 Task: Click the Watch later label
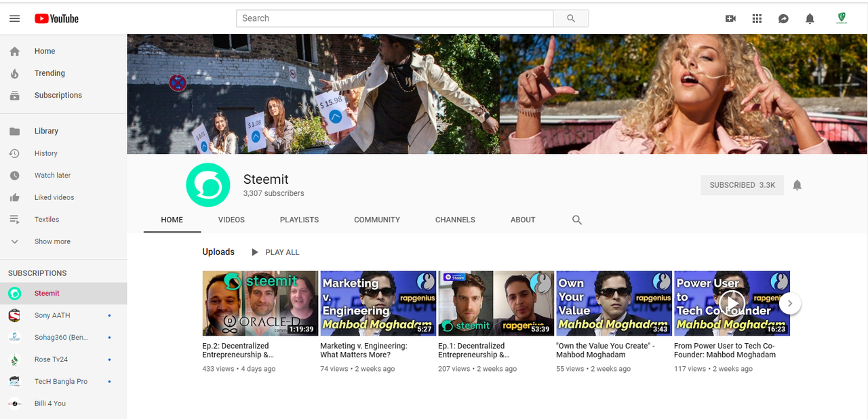[52, 176]
